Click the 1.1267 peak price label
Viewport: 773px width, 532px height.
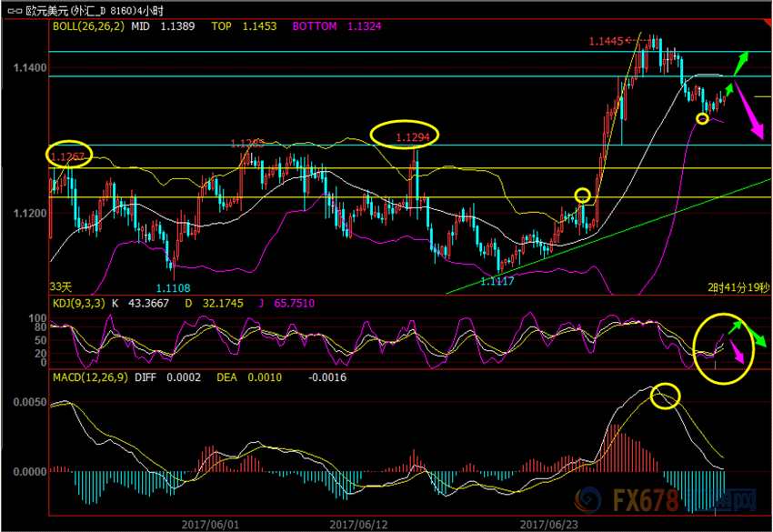(68, 156)
